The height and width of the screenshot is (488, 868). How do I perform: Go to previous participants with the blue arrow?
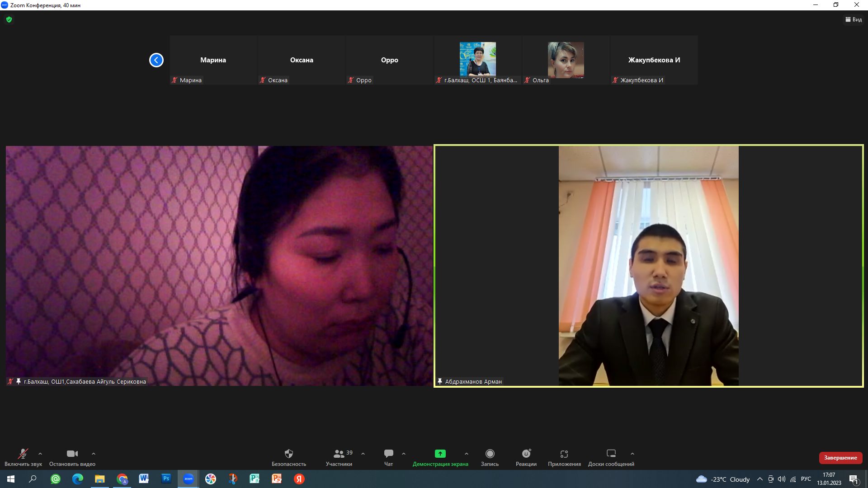click(x=156, y=60)
